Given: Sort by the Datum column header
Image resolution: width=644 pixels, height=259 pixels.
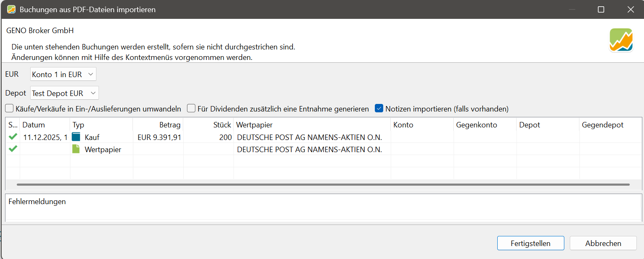Looking at the screenshot, I should 45,125.
